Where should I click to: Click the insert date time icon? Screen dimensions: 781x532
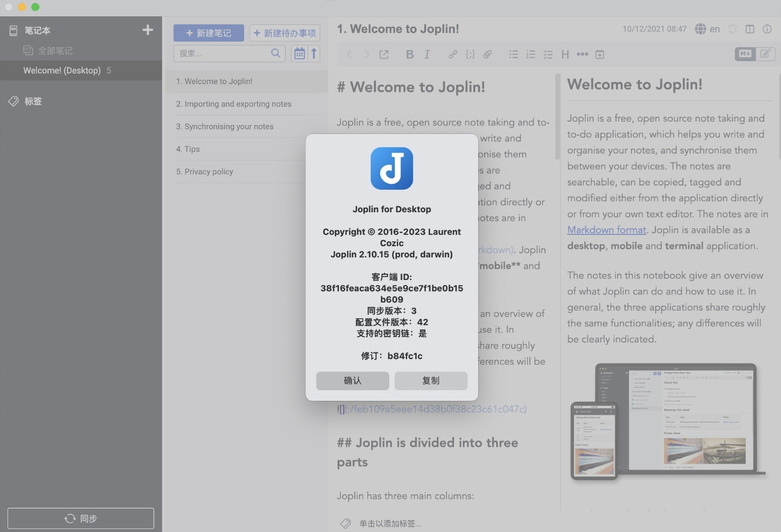point(600,54)
